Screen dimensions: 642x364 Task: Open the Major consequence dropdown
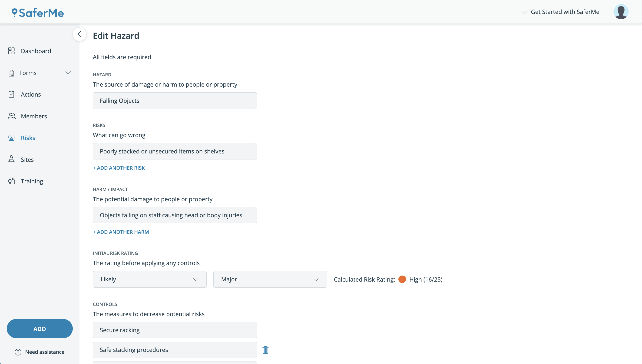pos(270,279)
